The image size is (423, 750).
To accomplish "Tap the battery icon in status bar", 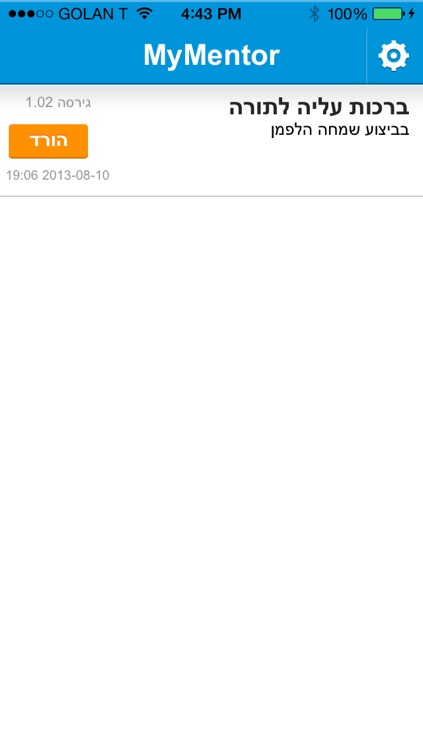I will 388,14.
